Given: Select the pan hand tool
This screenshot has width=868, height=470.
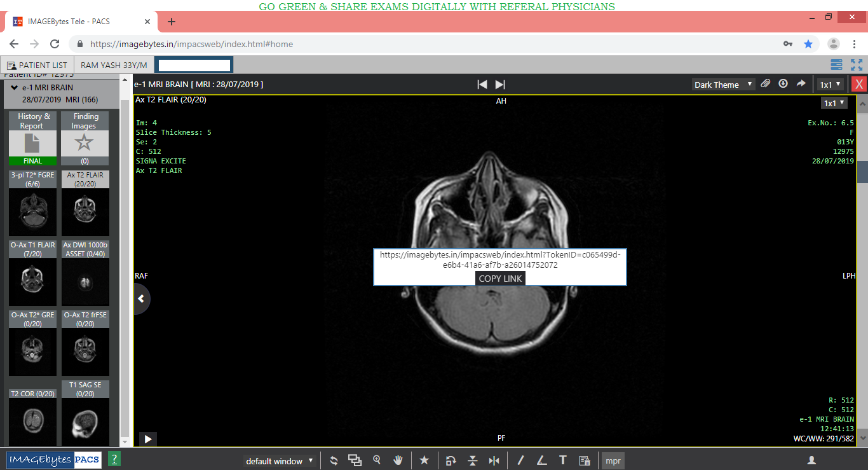Looking at the screenshot, I should coord(398,460).
